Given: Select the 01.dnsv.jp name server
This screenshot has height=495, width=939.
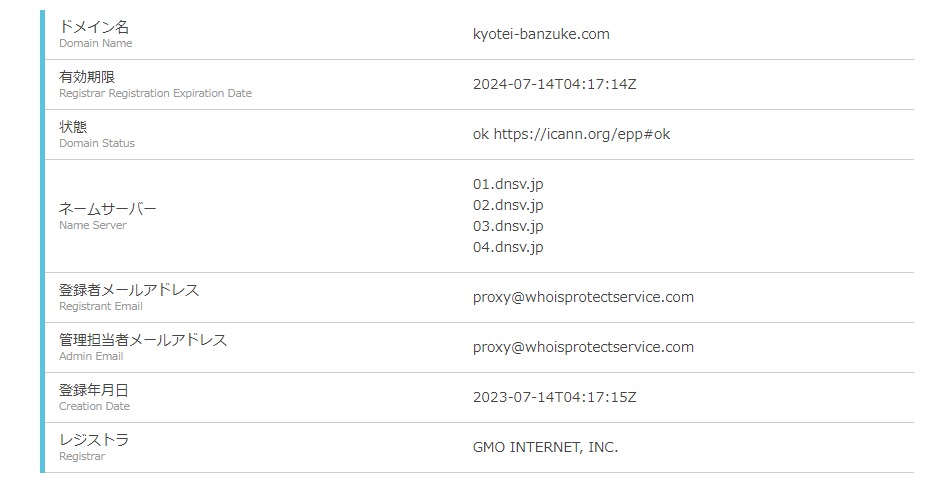Looking at the screenshot, I should click(508, 184).
